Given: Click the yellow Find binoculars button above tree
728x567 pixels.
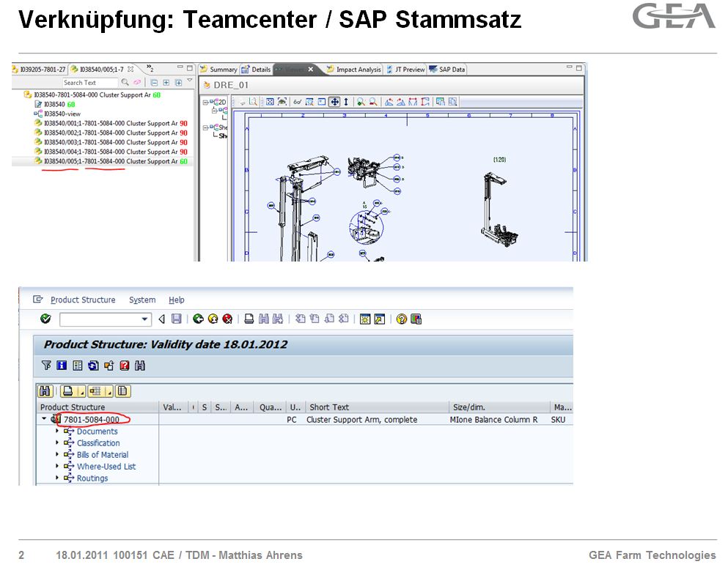Looking at the screenshot, I should (x=45, y=391).
